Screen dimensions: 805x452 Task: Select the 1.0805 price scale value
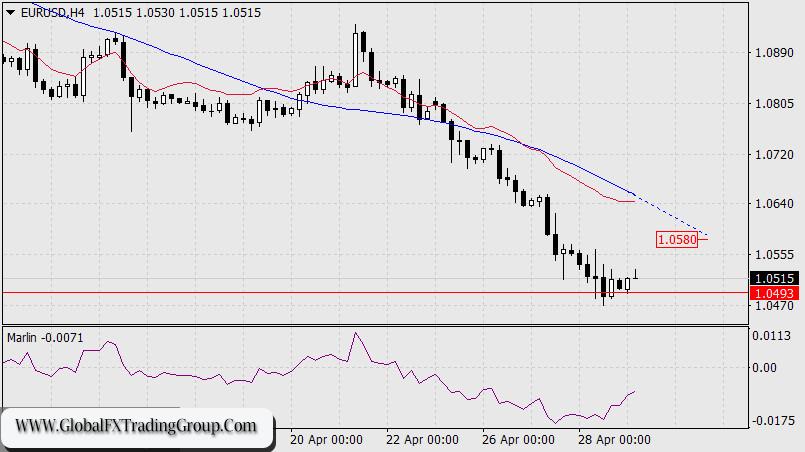tap(774, 104)
